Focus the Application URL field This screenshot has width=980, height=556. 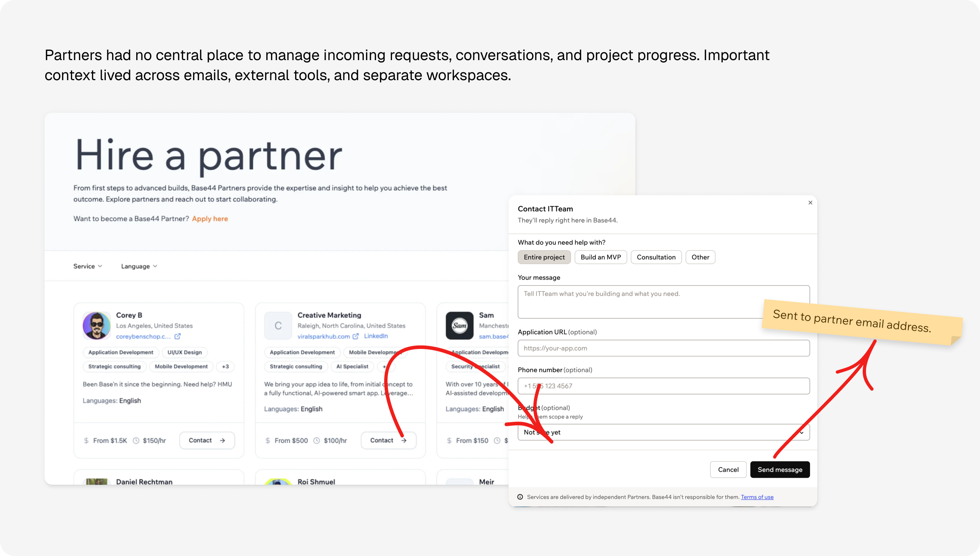pos(663,348)
